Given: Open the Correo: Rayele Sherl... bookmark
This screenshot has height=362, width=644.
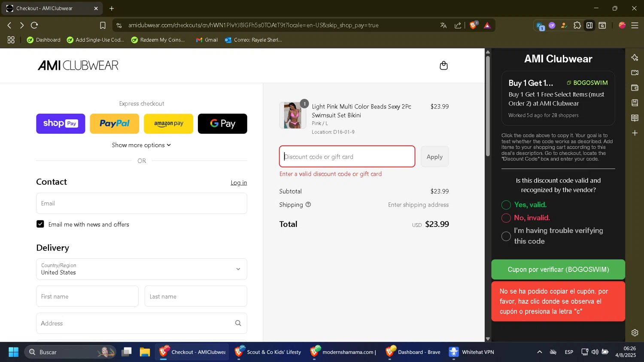Looking at the screenshot, I should 254,40.
